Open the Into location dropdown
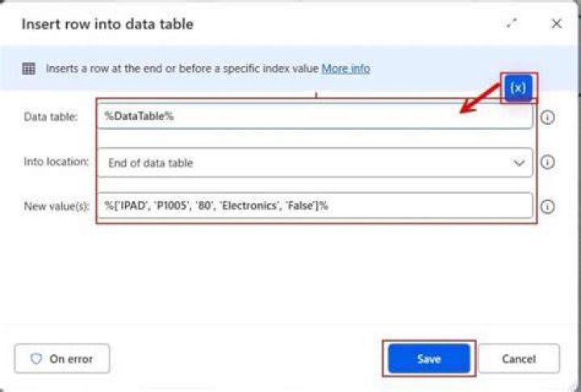The width and height of the screenshot is (581, 392). (x=315, y=162)
